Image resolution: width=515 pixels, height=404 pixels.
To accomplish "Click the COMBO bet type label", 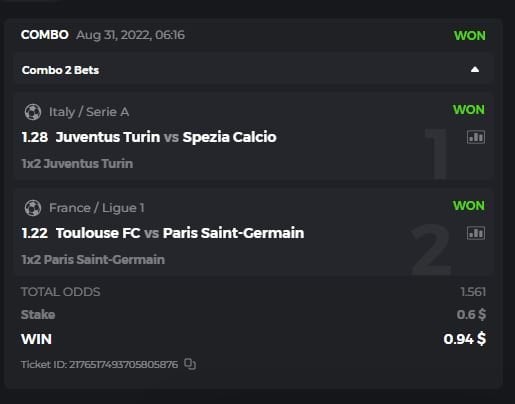I will 45,35.
